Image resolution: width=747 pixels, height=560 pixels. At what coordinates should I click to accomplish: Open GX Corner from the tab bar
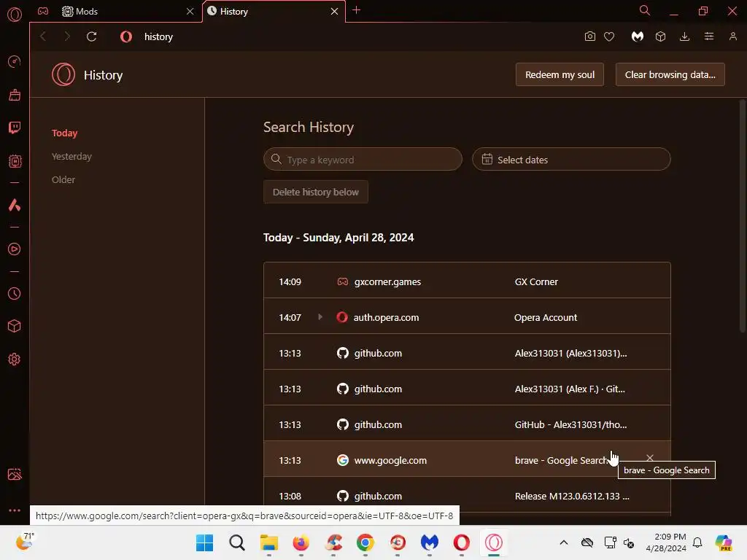point(43,11)
